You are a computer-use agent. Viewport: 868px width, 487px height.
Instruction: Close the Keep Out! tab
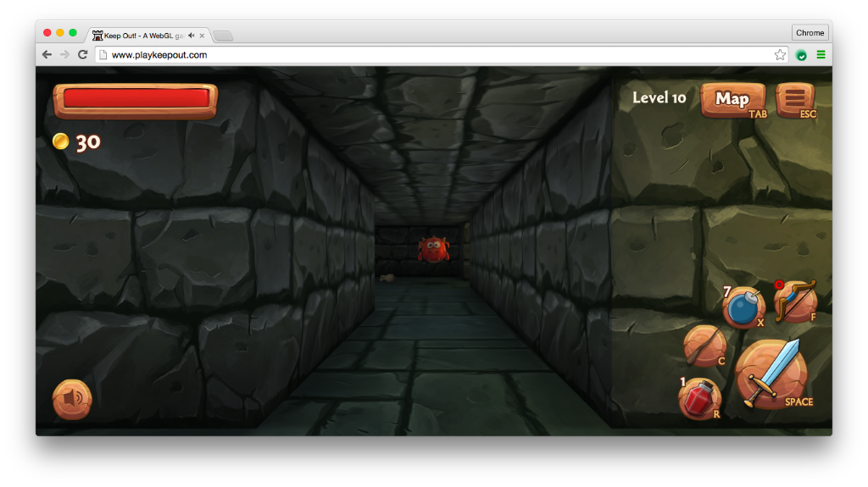coord(202,36)
